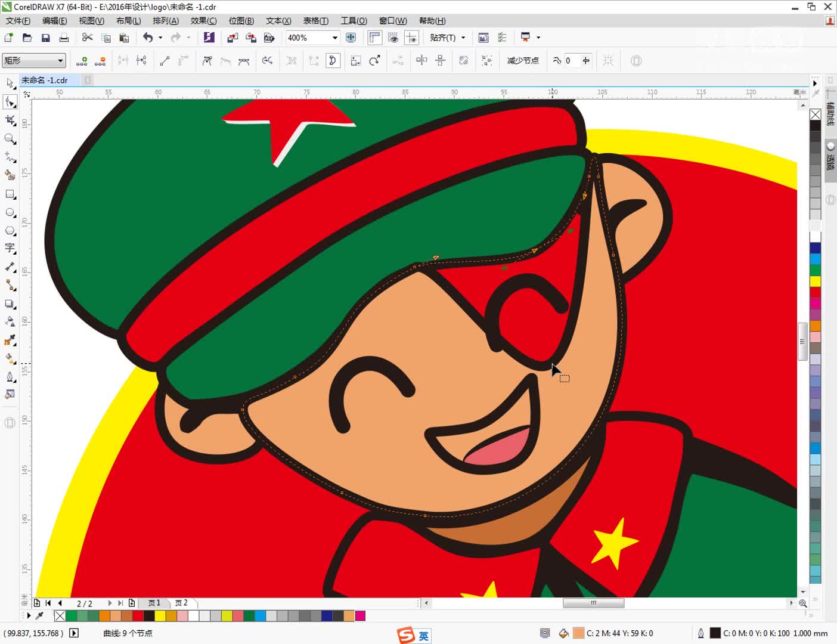Click the Export icon in toolbar
Screen dimensions: 837x644
coord(251,38)
